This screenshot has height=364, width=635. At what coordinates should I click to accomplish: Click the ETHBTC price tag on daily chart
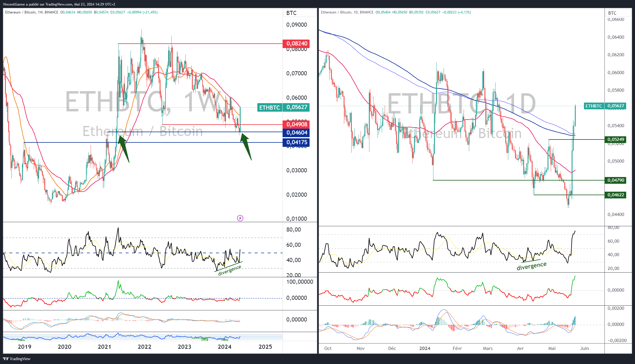(x=594, y=106)
